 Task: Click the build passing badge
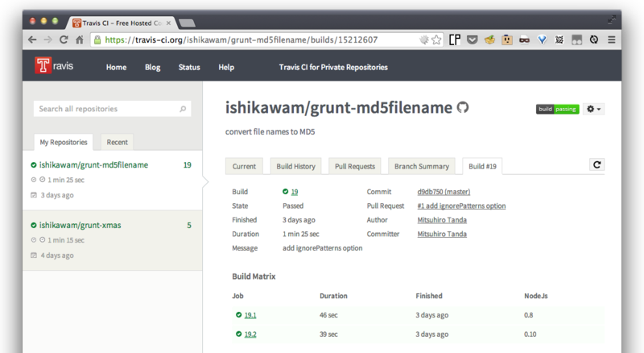557,109
